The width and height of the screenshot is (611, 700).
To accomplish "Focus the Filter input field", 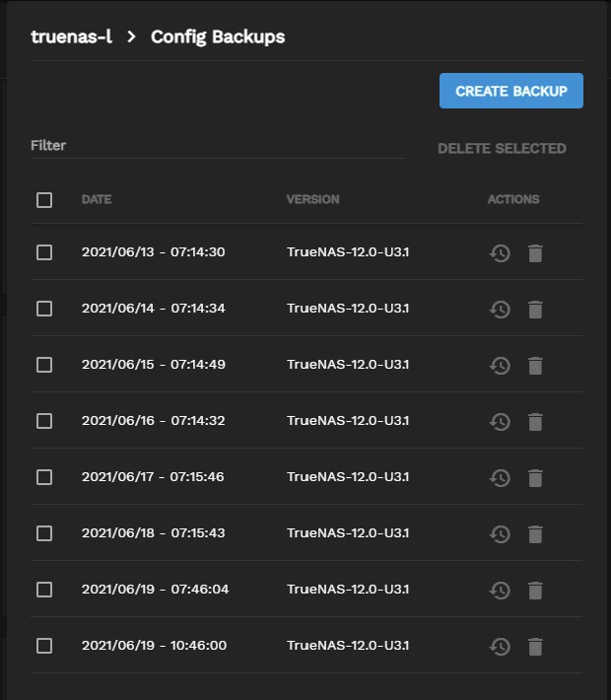I will 218,146.
